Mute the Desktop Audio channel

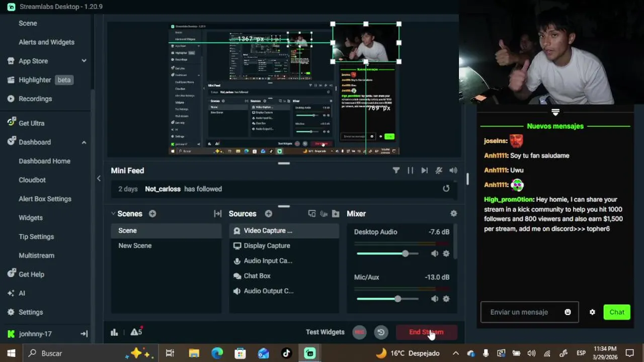(435, 253)
